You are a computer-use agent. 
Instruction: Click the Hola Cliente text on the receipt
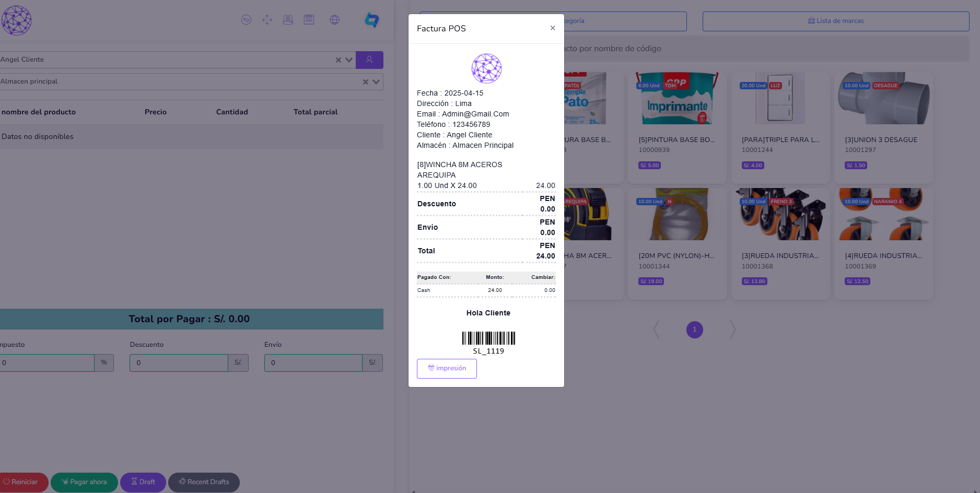(x=488, y=313)
